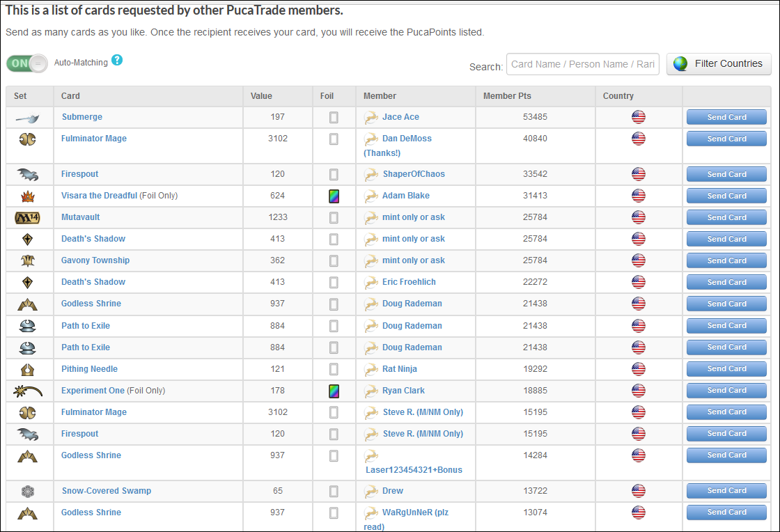The width and height of the screenshot is (780, 532).
Task: Turn off the Auto-Matching ON switch
Action: [27, 63]
